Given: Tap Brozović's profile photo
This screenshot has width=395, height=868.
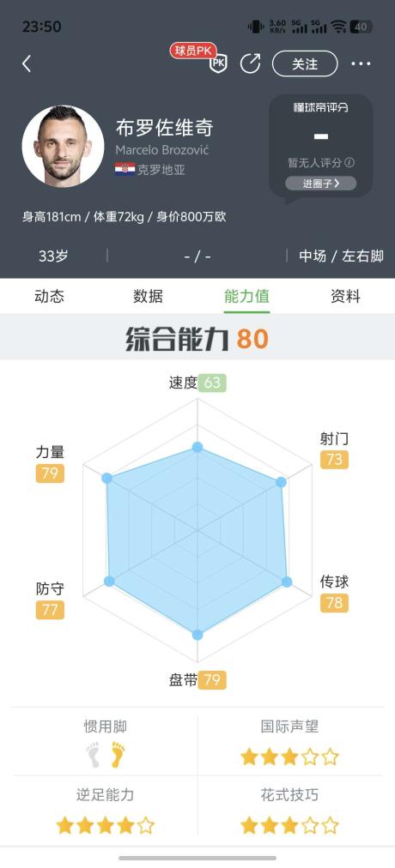Looking at the screenshot, I should tap(63, 146).
